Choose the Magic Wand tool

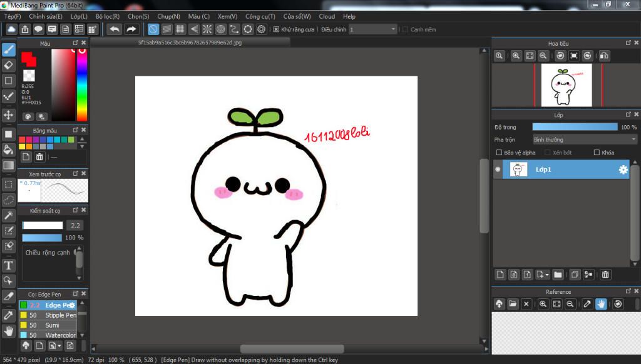9,215
